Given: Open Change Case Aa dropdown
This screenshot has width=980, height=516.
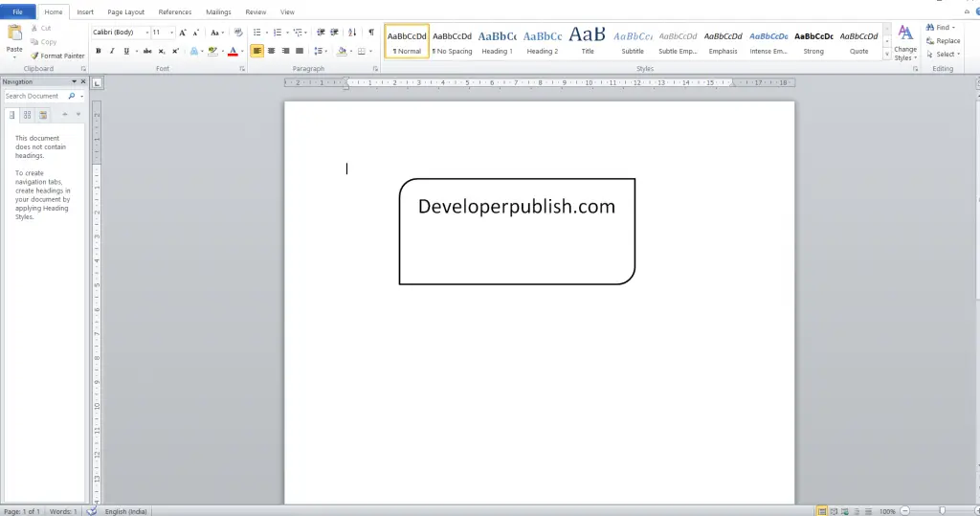Looking at the screenshot, I should click(x=217, y=33).
